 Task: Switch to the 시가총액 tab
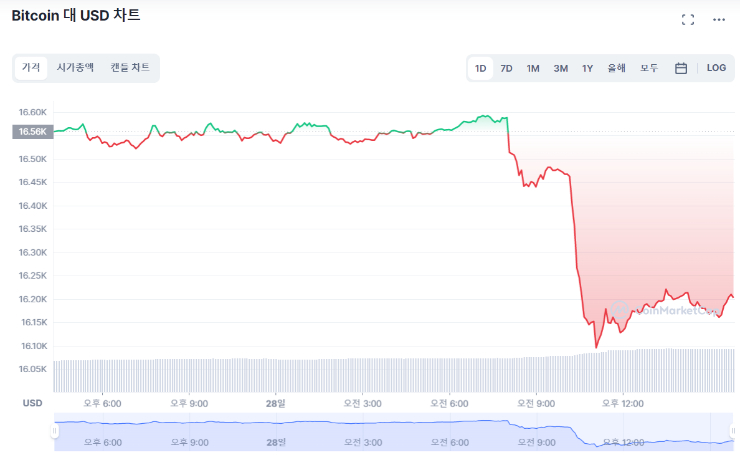pyautogui.click(x=75, y=67)
